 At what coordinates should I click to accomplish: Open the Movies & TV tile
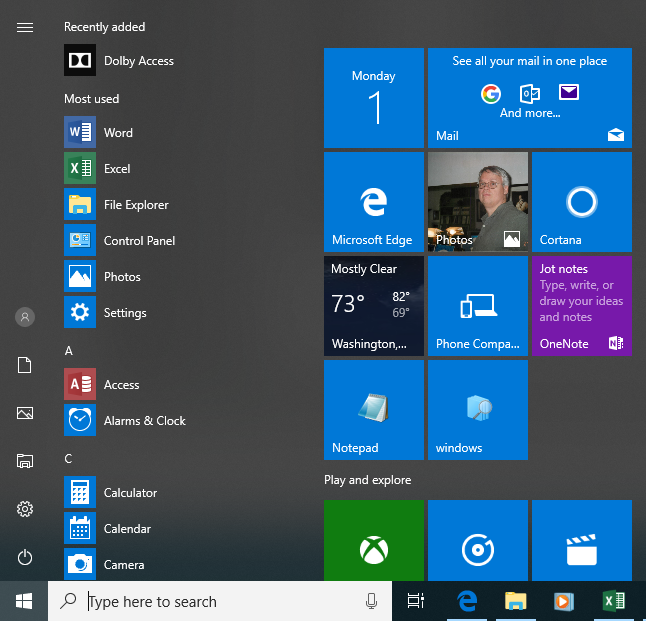point(582,540)
